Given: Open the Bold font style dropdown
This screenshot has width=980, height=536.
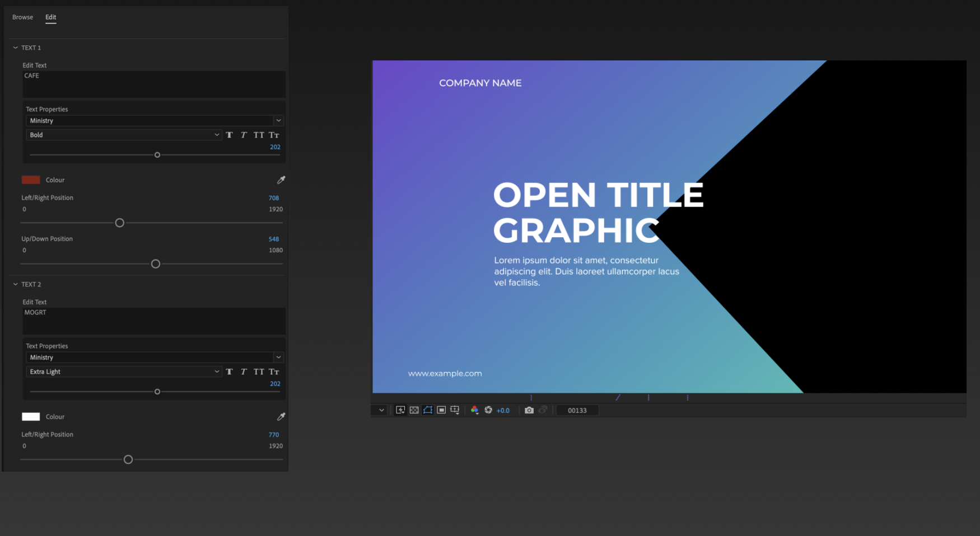Looking at the screenshot, I should click(123, 134).
